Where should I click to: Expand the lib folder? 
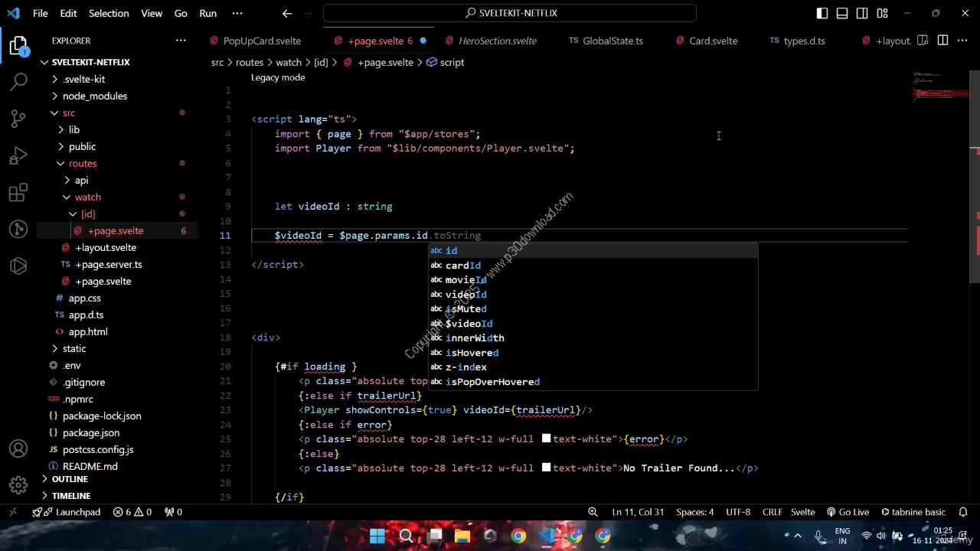(74, 129)
